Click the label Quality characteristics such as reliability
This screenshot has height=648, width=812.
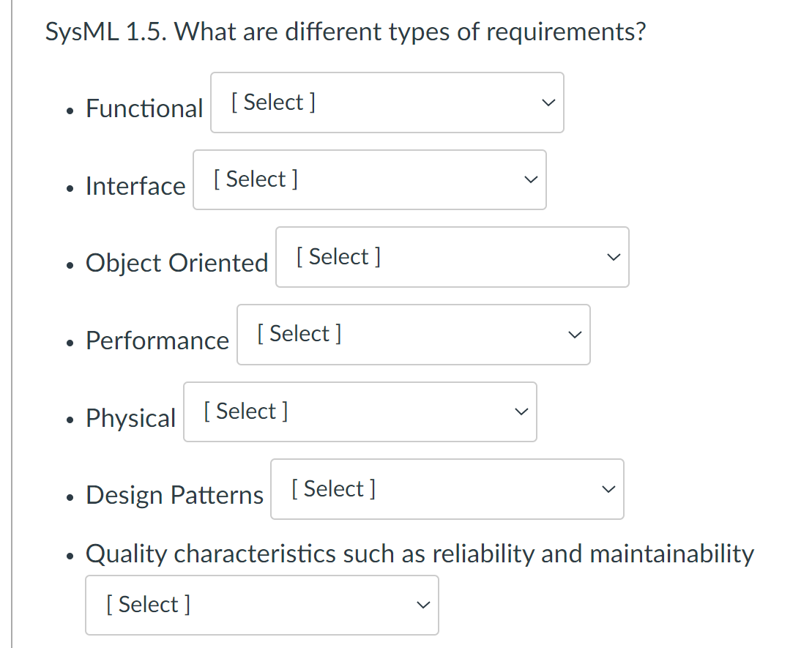419,554
